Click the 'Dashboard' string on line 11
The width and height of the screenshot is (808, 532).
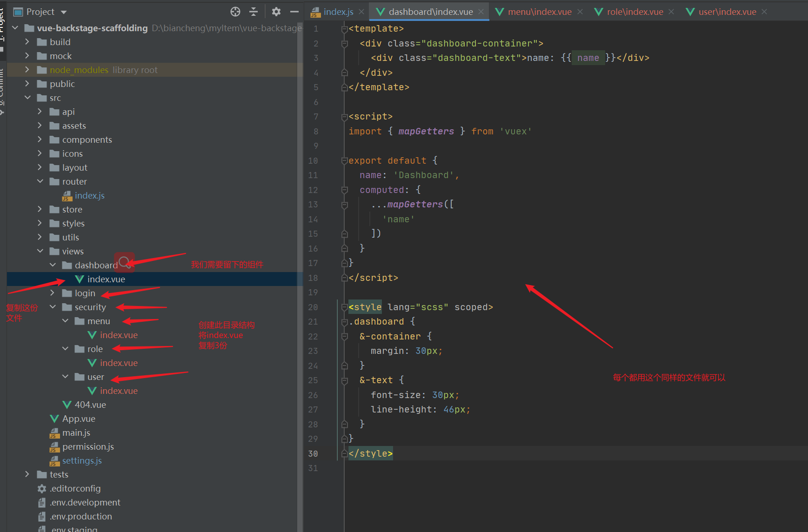point(424,175)
